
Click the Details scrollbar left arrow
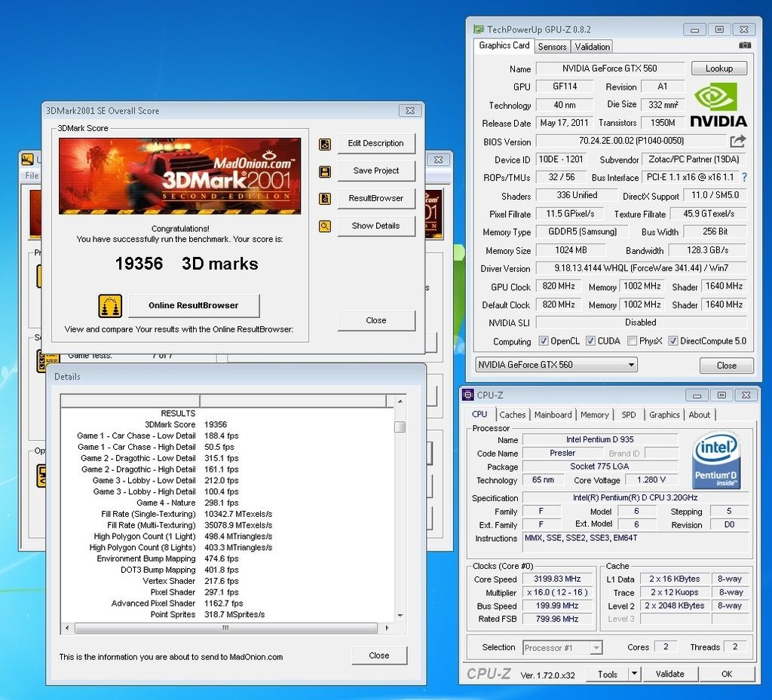[67, 628]
